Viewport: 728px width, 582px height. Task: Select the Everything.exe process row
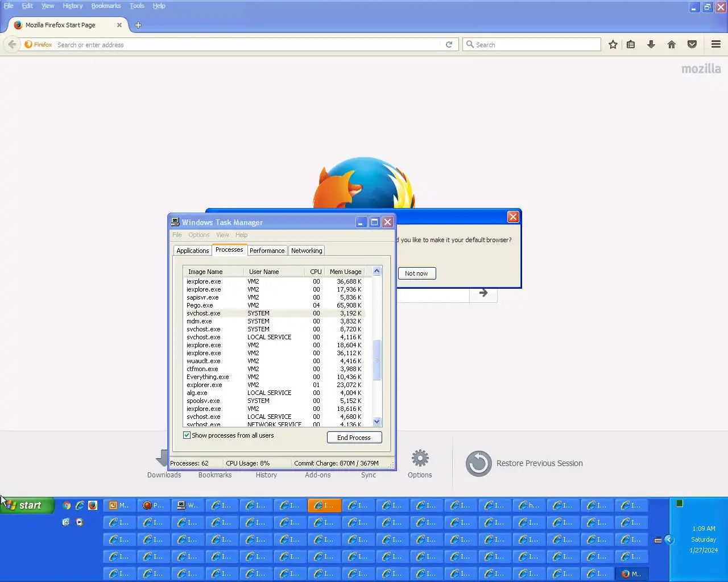tap(274, 377)
